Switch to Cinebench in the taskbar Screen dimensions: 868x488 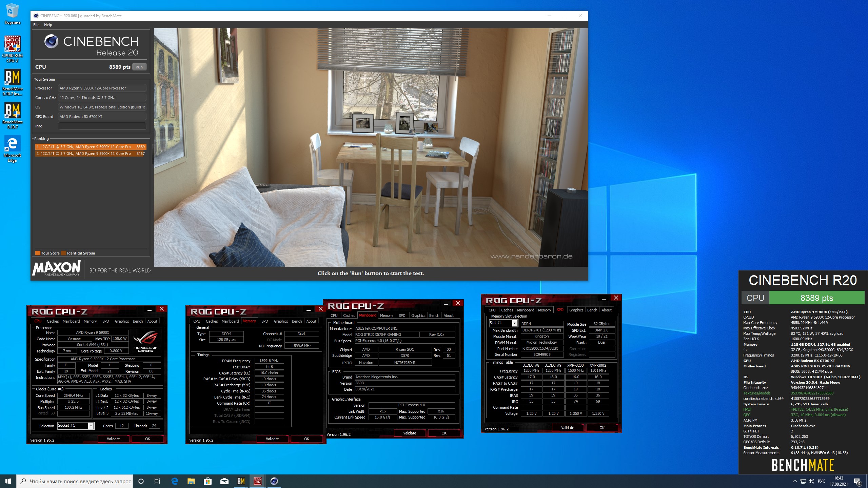pos(274,481)
